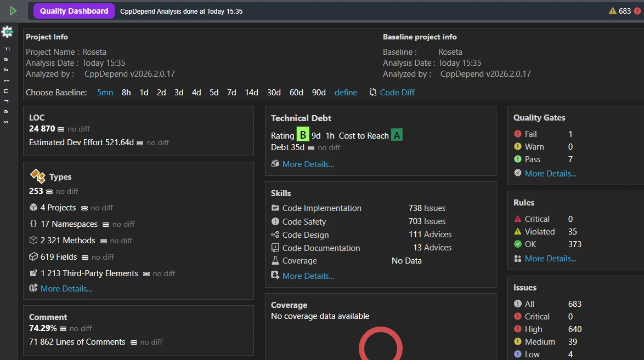This screenshot has height=360, width=644.
Task: Click the Coverage flask icon under Skills
Action: pyautogui.click(x=275, y=261)
